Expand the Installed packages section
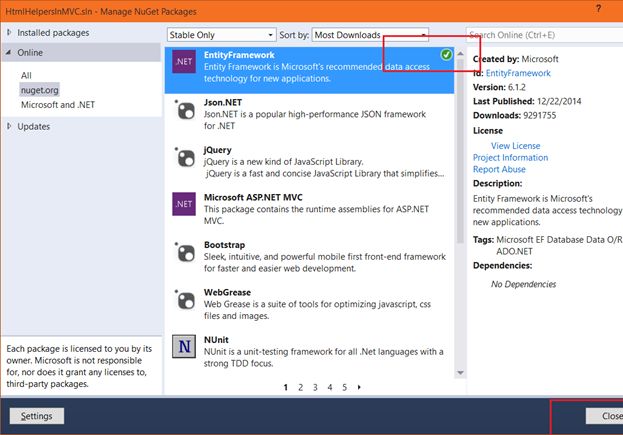The height and width of the screenshot is (435, 623). (9, 33)
